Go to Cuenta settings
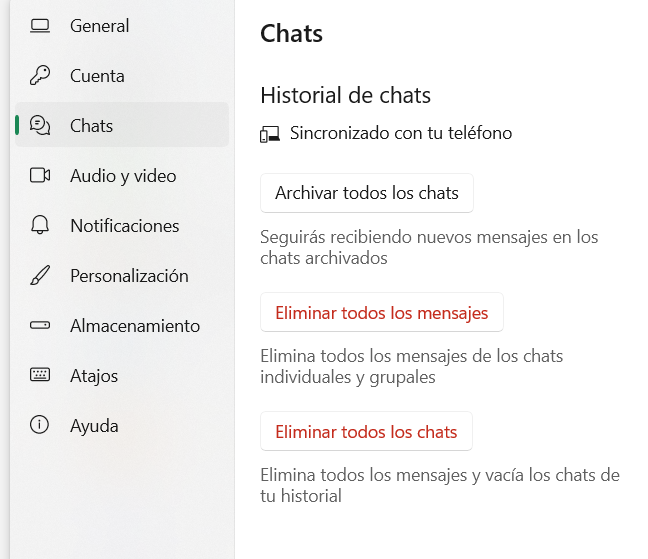This screenshot has width=648, height=559. coord(97,76)
